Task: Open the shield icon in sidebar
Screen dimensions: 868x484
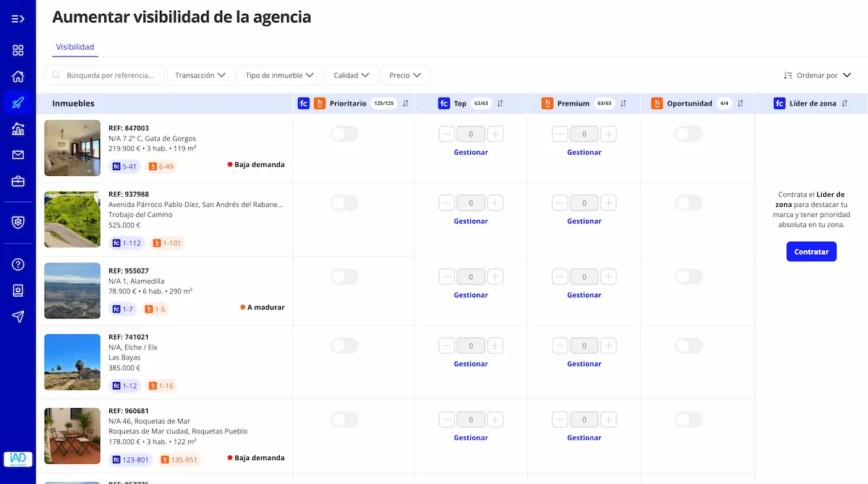Action: coord(18,222)
